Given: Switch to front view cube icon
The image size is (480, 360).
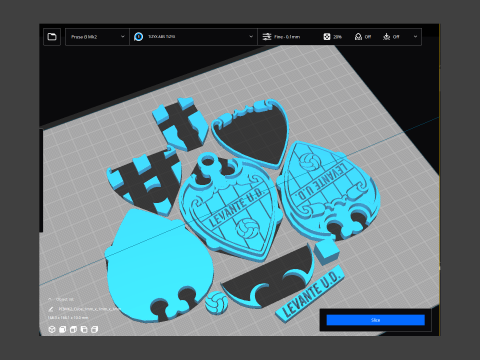Looking at the screenshot, I should (62, 330).
